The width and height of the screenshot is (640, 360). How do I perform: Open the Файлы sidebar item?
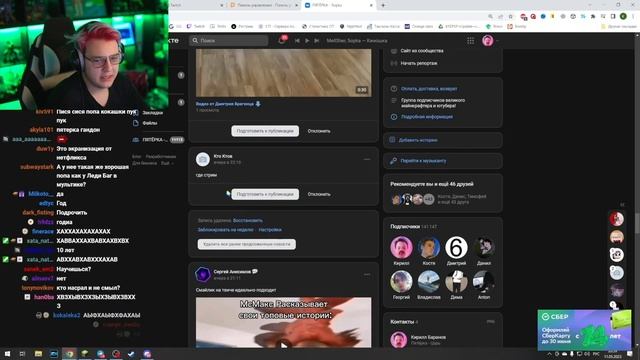pyautogui.click(x=150, y=123)
